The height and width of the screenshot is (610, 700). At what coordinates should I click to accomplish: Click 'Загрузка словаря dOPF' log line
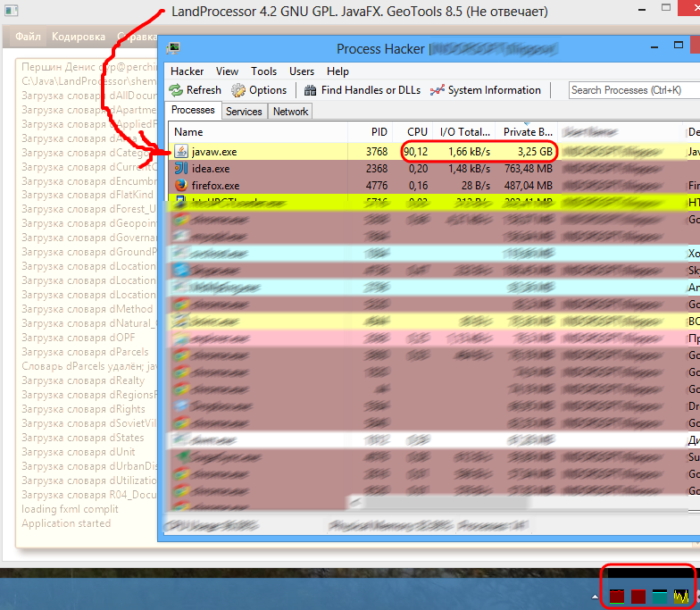(x=79, y=338)
